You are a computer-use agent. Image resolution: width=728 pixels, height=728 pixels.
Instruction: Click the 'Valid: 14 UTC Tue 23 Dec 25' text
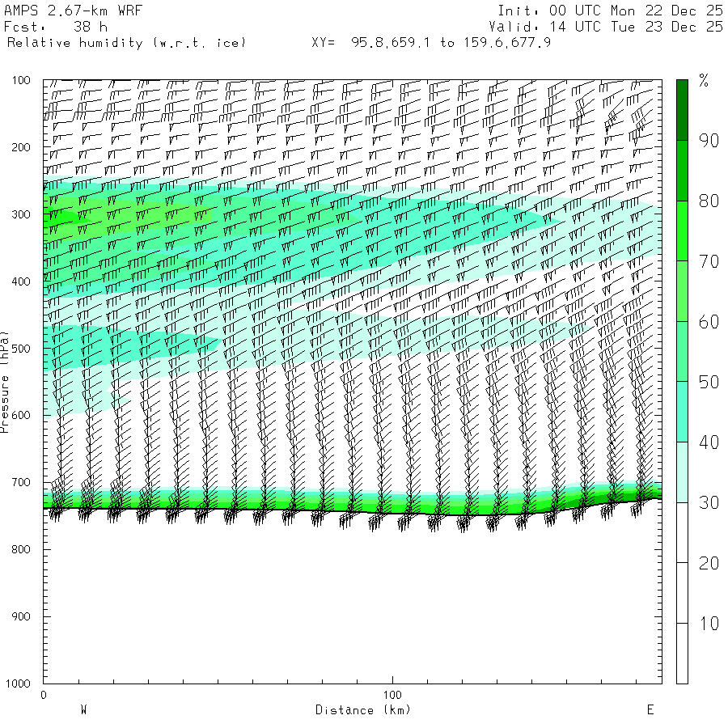point(606,27)
